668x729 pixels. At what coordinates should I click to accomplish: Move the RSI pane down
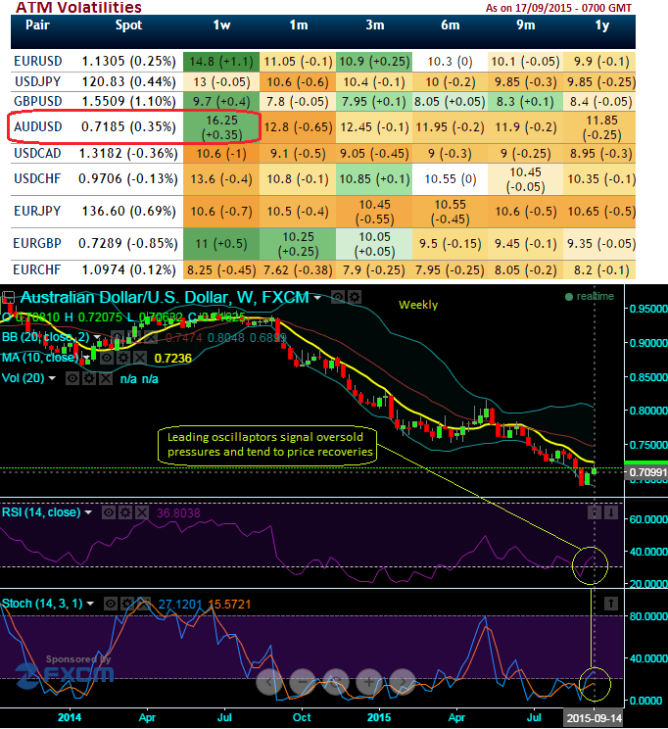[x=611, y=512]
